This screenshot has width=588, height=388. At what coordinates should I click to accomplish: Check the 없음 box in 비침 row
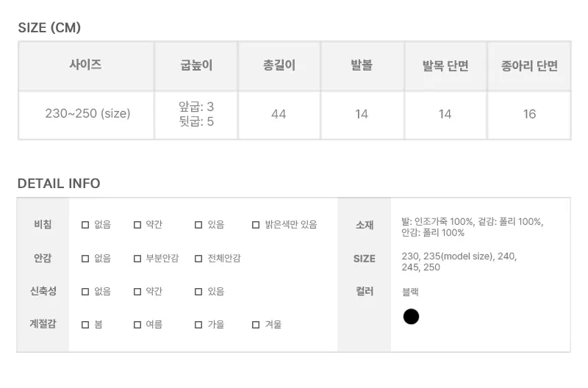pyautogui.click(x=85, y=225)
